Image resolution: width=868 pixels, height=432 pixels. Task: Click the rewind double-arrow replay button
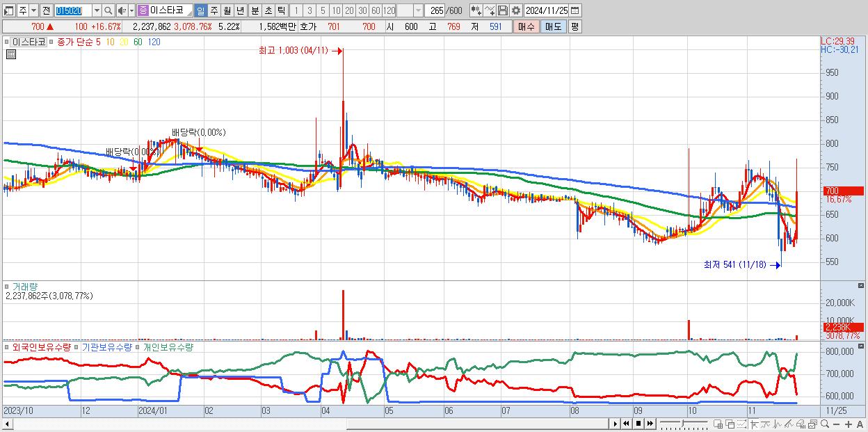626,424
